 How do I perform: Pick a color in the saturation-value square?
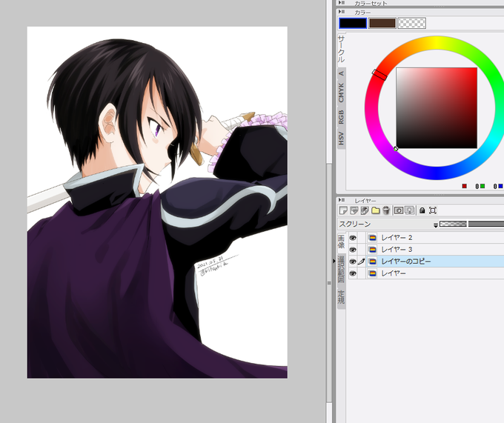(437, 108)
